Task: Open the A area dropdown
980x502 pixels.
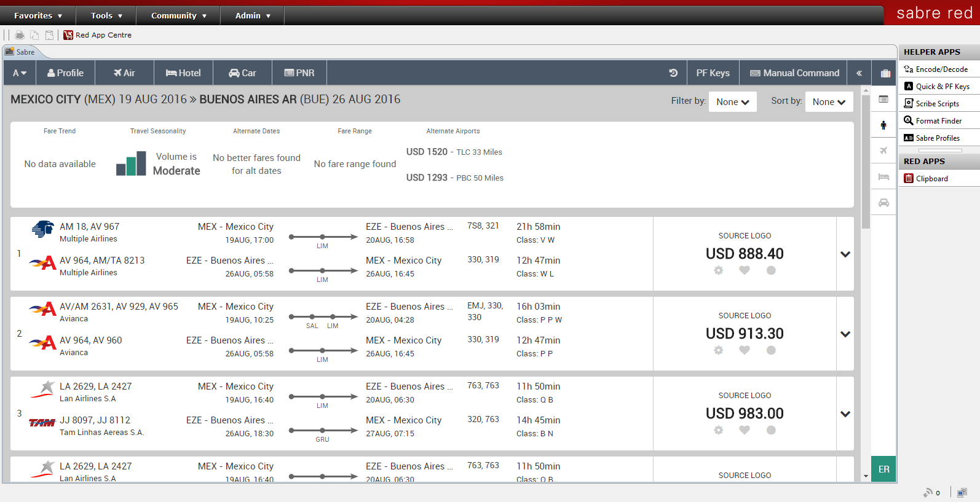Action: click(20, 73)
